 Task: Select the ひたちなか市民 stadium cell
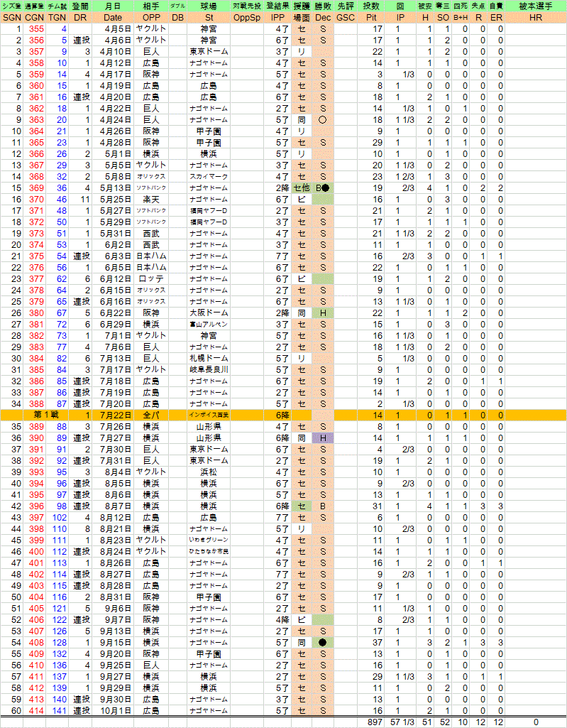coord(209,552)
